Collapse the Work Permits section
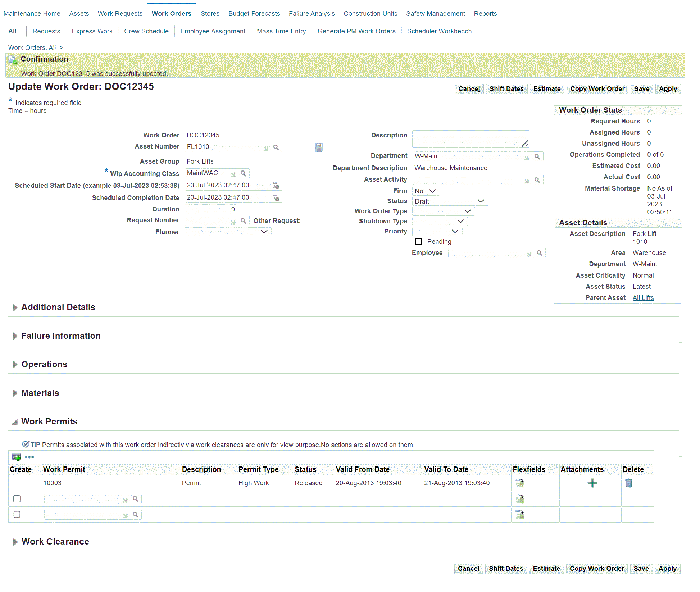 pyautogui.click(x=15, y=422)
